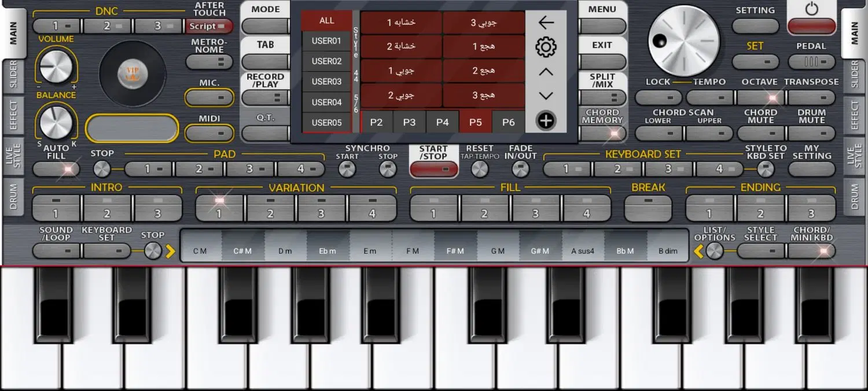Tap the After Touch Script button
The height and width of the screenshot is (391, 868).
[x=209, y=26]
